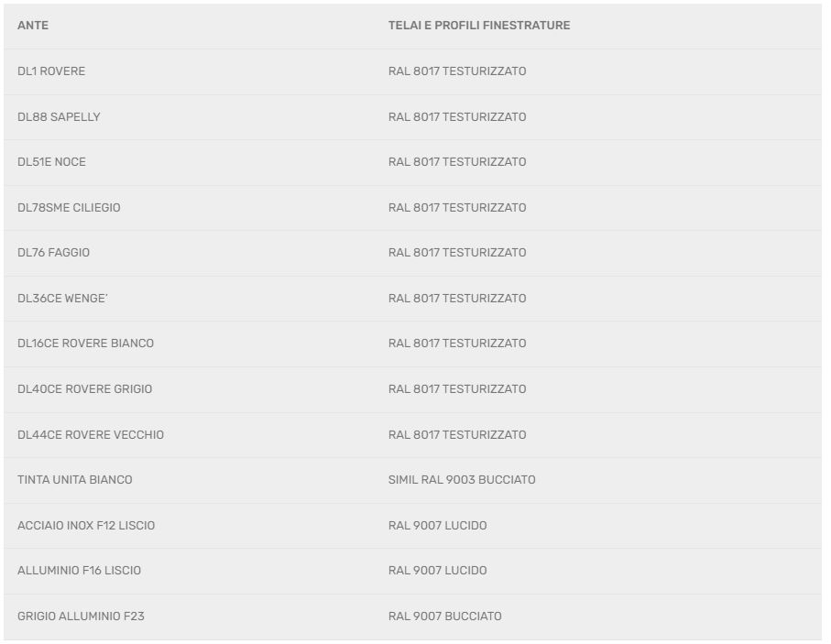This screenshot has height=644, width=831.
Task: Click the TINTA UNITA BIANCO entry
Action: pos(74,480)
